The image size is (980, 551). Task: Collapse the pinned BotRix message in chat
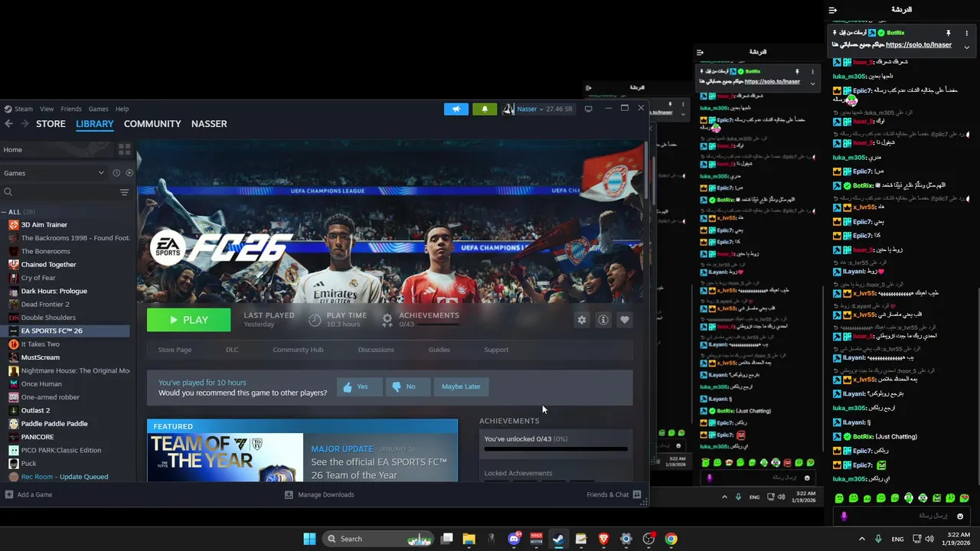point(966,47)
